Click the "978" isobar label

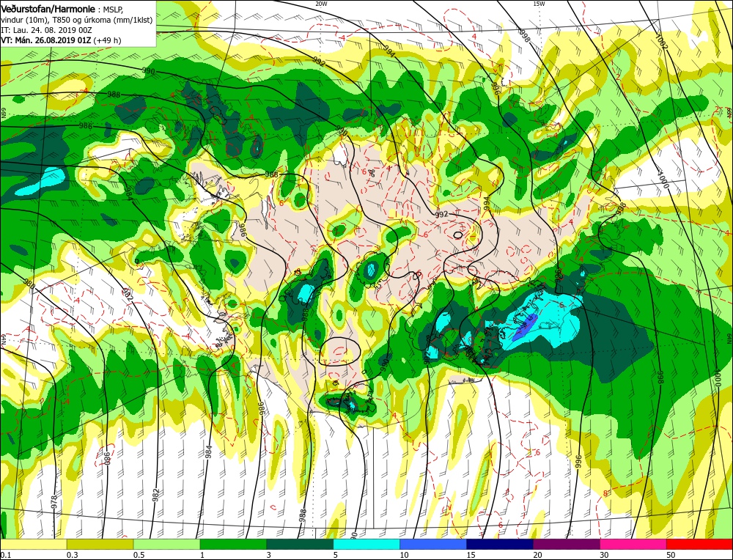tap(55, 502)
